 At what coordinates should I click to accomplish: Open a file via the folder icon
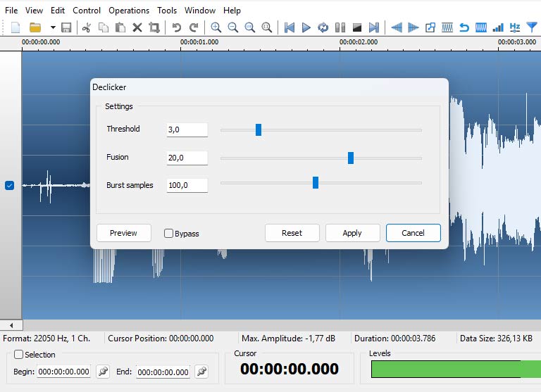[35, 27]
